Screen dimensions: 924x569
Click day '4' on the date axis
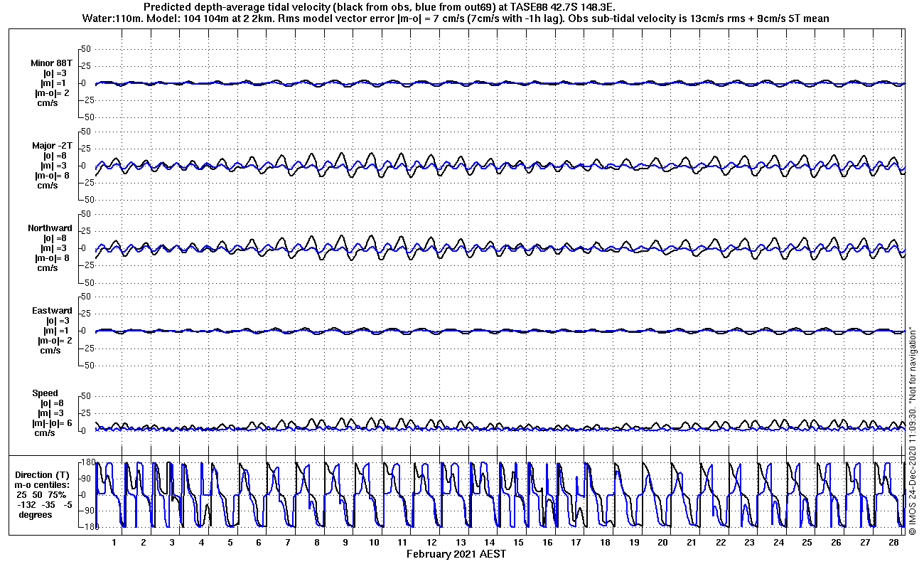[x=201, y=542]
